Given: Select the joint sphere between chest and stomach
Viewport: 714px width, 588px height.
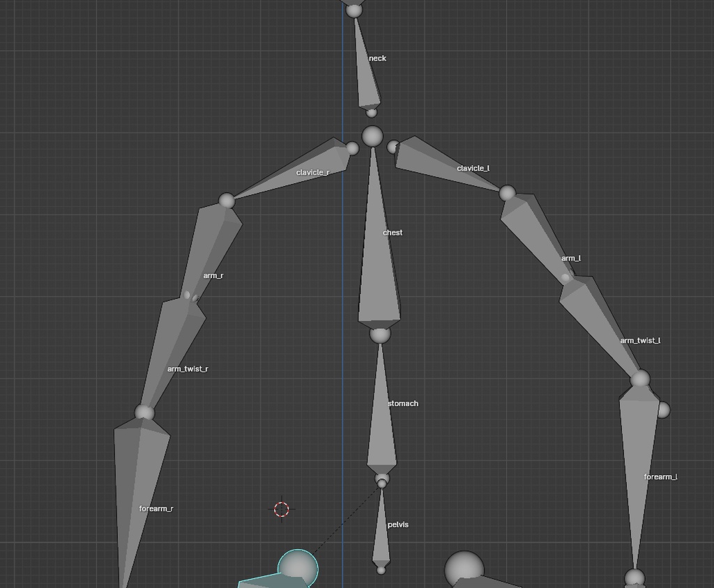Looking at the screenshot, I should 380,334.
